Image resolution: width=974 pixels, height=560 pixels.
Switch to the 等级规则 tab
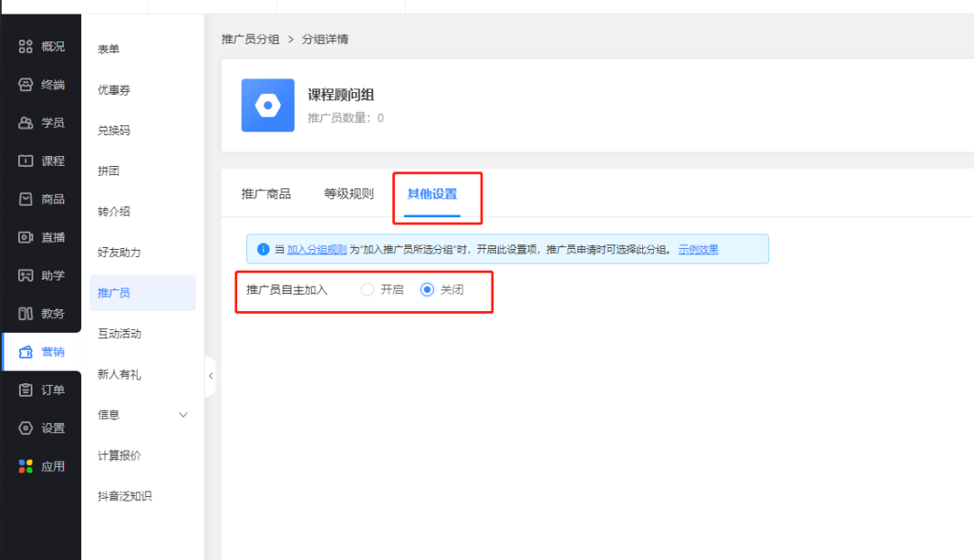click(347, 193)
